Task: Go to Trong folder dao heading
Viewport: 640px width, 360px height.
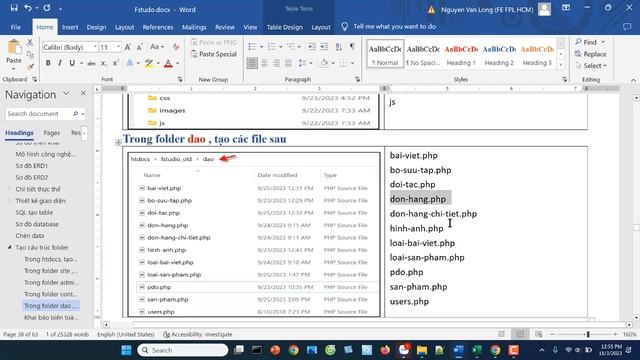Action: click(51, 306)
